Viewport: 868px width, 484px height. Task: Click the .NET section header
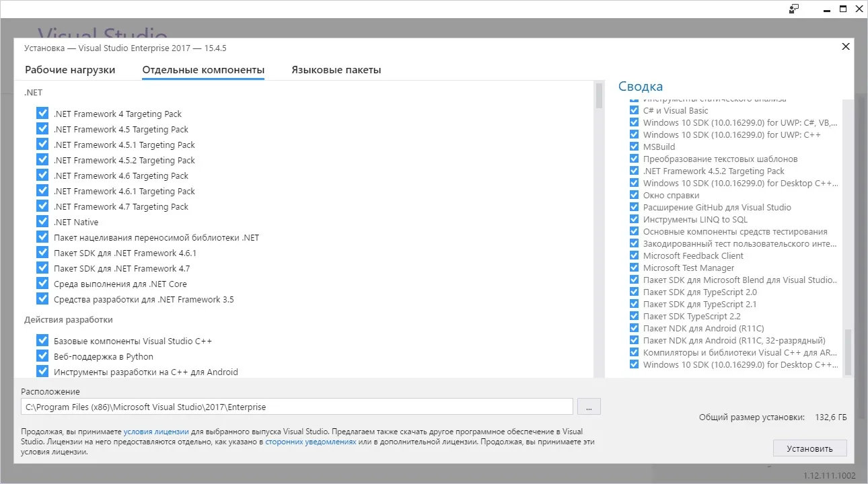click(x=34, y=92)
